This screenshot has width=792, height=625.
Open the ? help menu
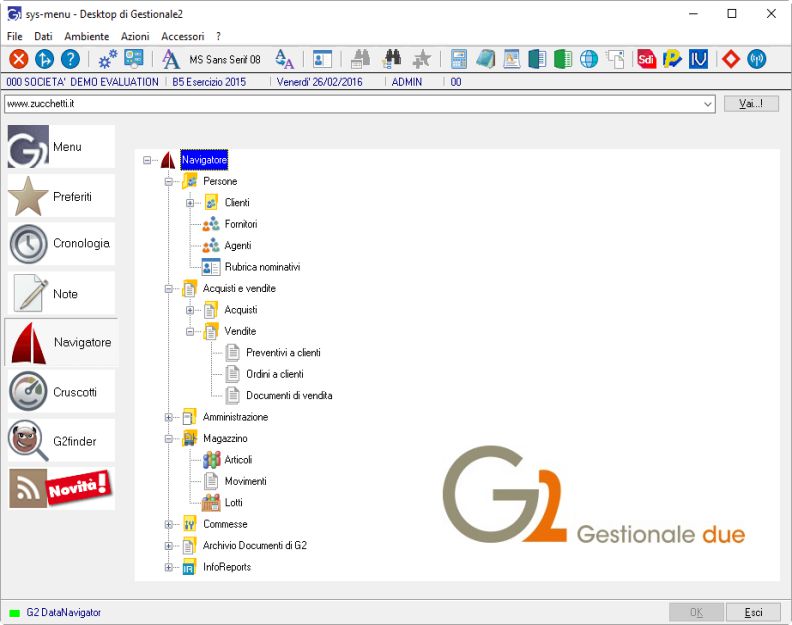[x=218, y=36]
